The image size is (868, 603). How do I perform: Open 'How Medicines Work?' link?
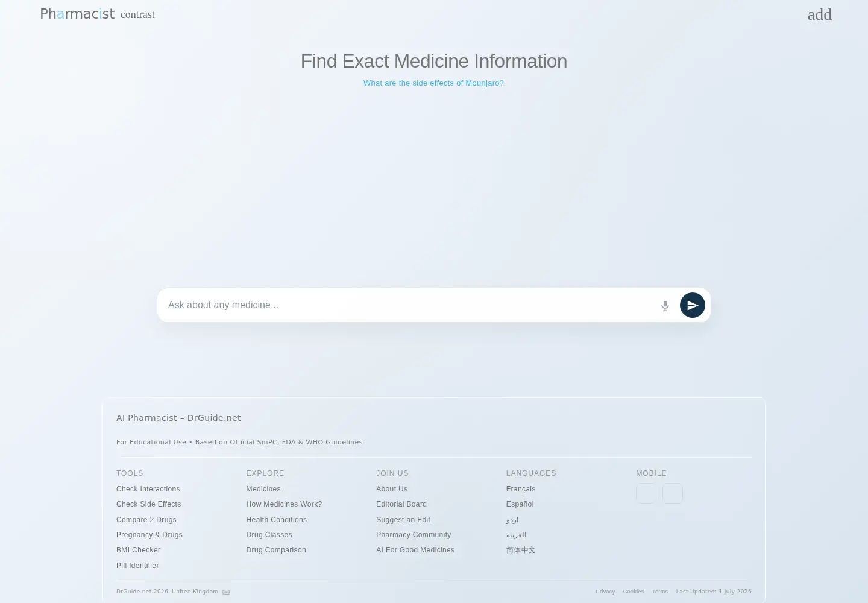[x=284, y=504]
